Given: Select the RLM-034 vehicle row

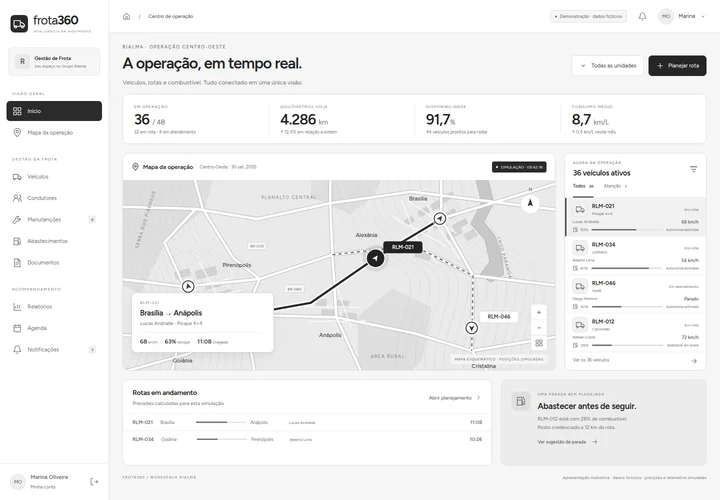Looking at the screenshot, I should pos(636,256).
